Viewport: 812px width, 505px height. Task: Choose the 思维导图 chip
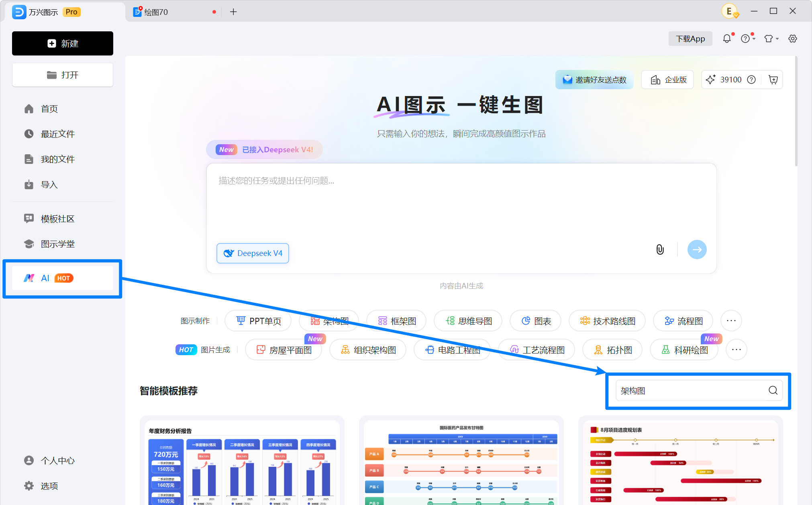click(x=468, y=321)
